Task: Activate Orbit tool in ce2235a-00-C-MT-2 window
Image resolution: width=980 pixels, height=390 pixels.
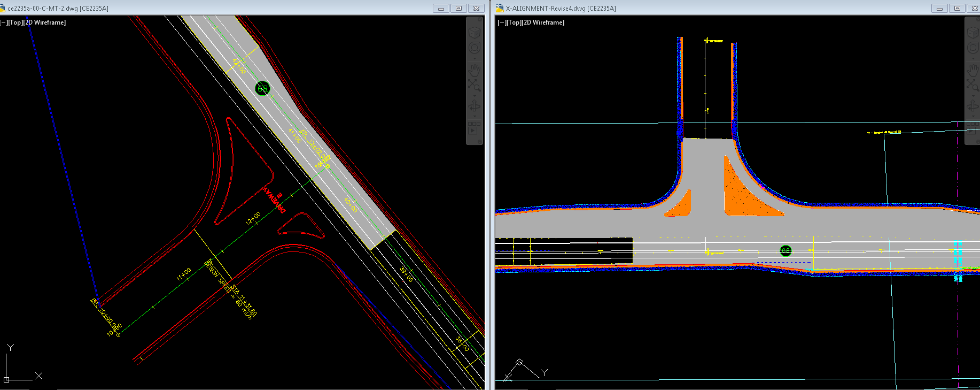Action: tap(475, 105)
